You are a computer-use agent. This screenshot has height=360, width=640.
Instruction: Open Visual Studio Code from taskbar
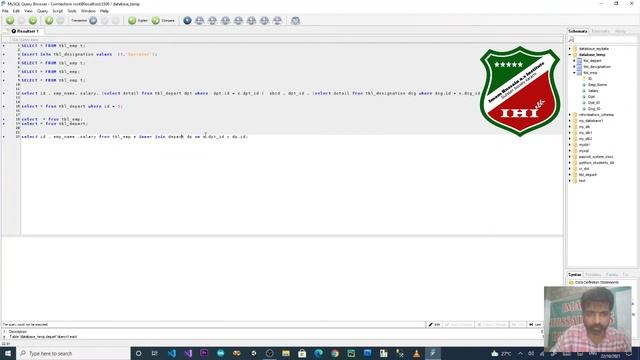click(172, 353)
